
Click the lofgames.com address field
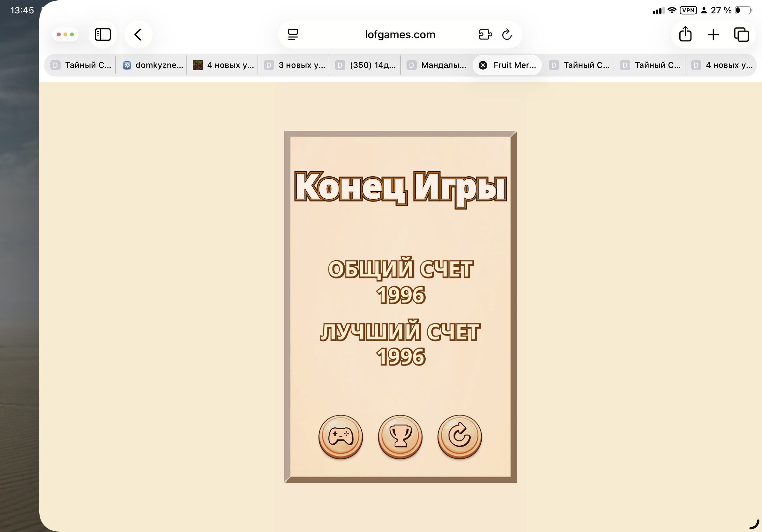pos(400,34)
